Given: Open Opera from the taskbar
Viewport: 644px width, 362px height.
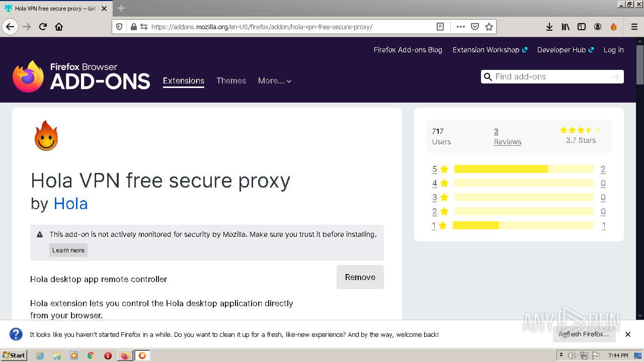Looking at the screenshot, I should pyautogui.click(x=108, y=355).
